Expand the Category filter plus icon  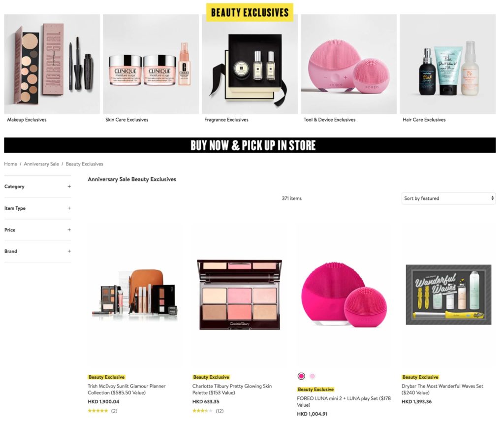click(x=69, y=186)
